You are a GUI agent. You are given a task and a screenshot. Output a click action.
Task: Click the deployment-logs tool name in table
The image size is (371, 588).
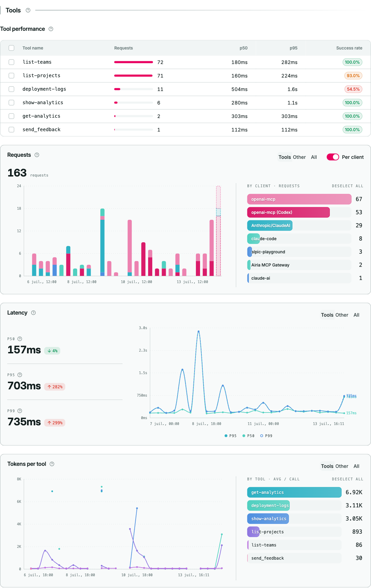tap(44, 89)
